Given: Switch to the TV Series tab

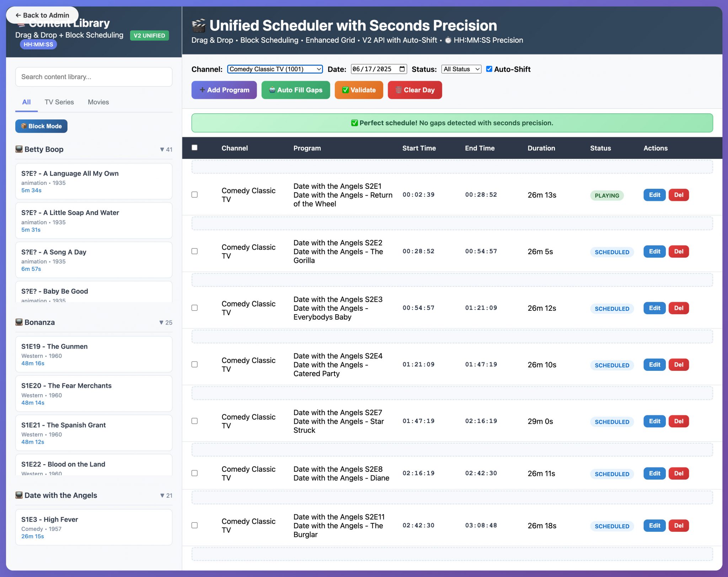Looking at the screenshot, I should click(x=59, y=102).
